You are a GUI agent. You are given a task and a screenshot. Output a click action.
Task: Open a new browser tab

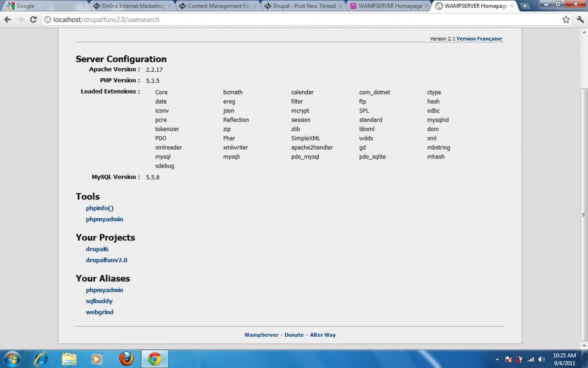pyautogui.click(x=525, y=6)
